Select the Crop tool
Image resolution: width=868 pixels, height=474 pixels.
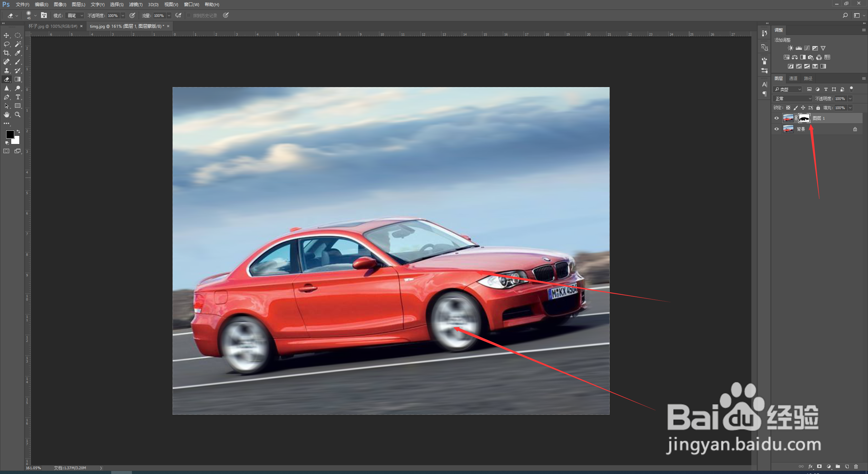(x=6, y=53)
